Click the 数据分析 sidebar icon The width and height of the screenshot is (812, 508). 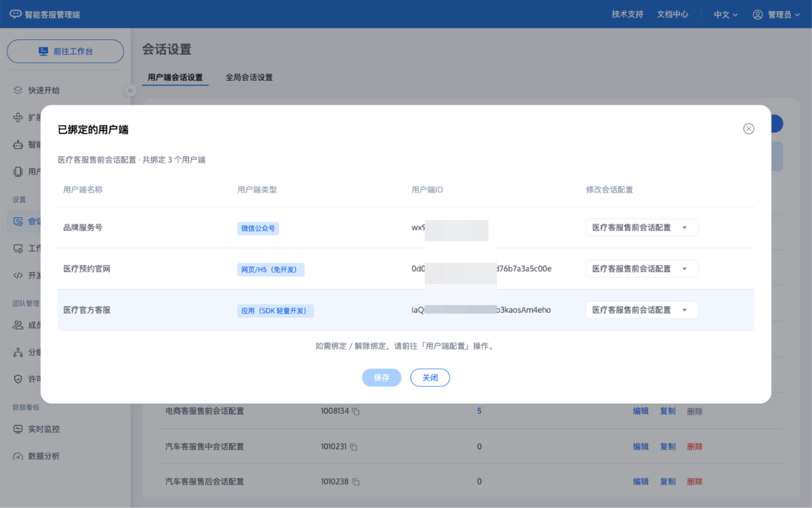pos(18,456)
